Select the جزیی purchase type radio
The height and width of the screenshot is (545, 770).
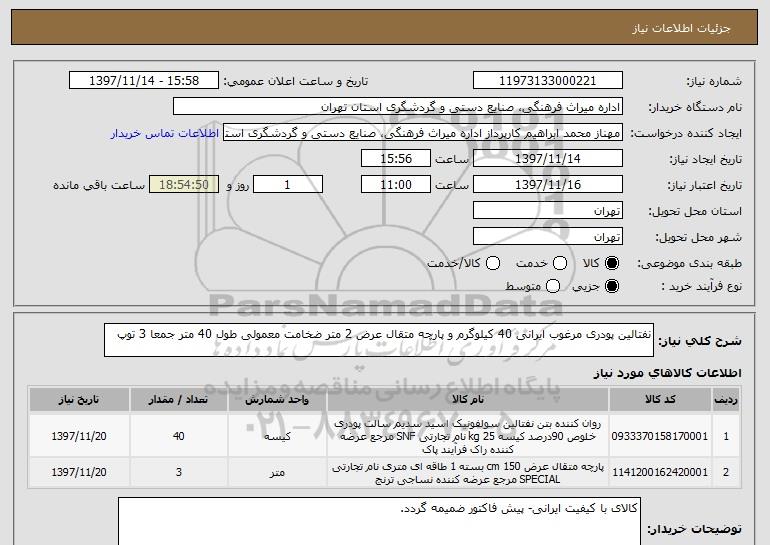(x=612, y=286)
